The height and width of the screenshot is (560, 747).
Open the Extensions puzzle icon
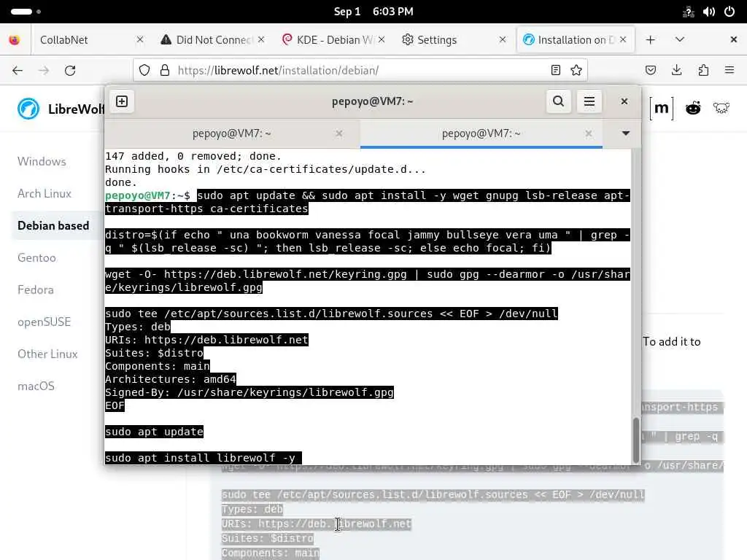pyautogui.click(x=703, y=71)
